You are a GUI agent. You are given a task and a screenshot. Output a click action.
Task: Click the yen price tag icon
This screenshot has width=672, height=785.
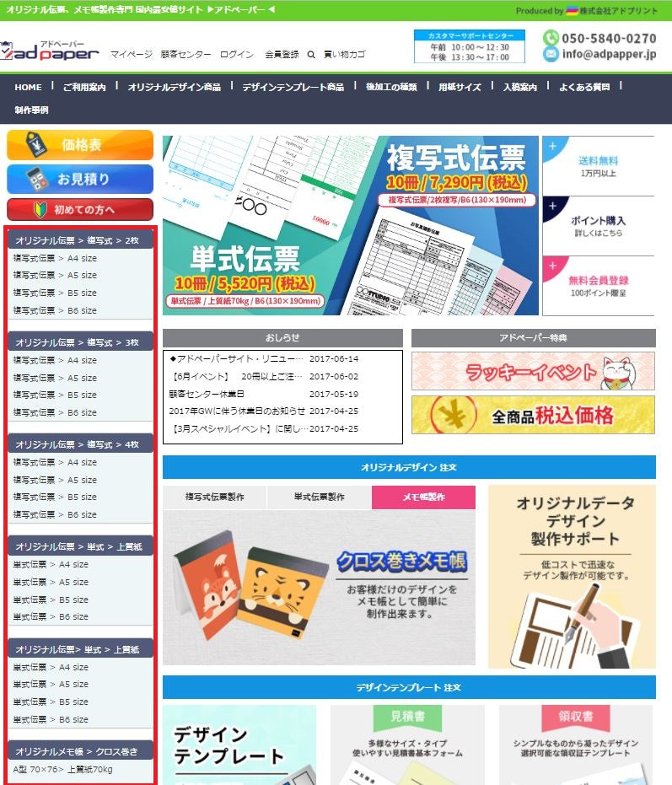pos(36,145)
